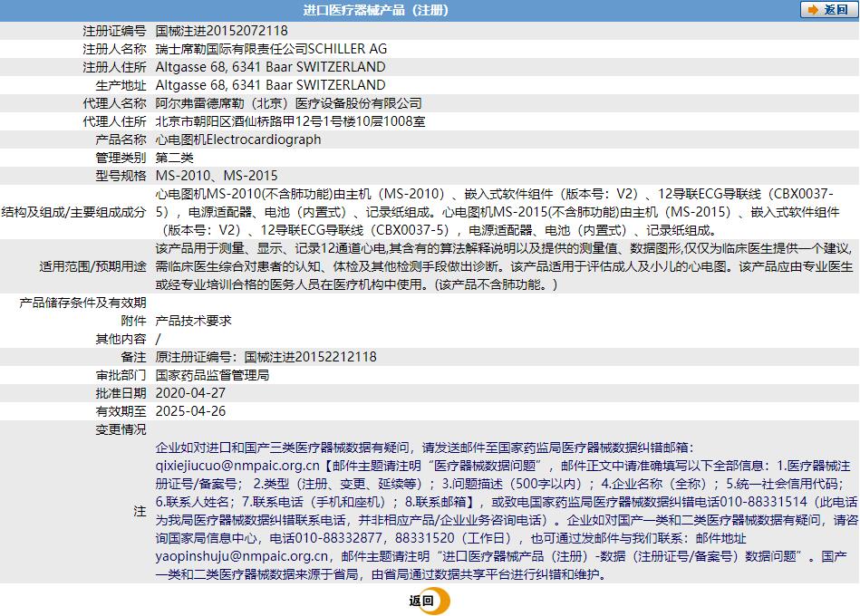This screenshot has width=860, height=616.
Task: Click the 变更情况 label
Action: coord(121,429)
